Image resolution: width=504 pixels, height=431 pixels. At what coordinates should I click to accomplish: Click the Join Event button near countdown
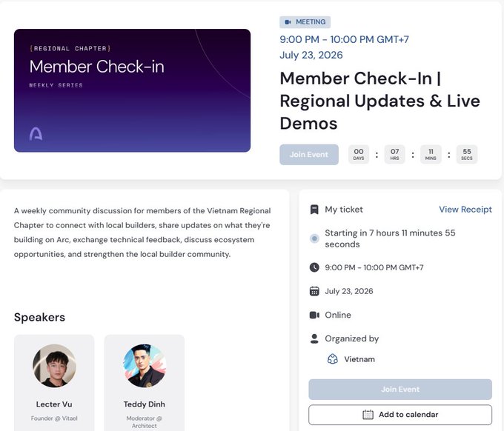pos(309,155)
